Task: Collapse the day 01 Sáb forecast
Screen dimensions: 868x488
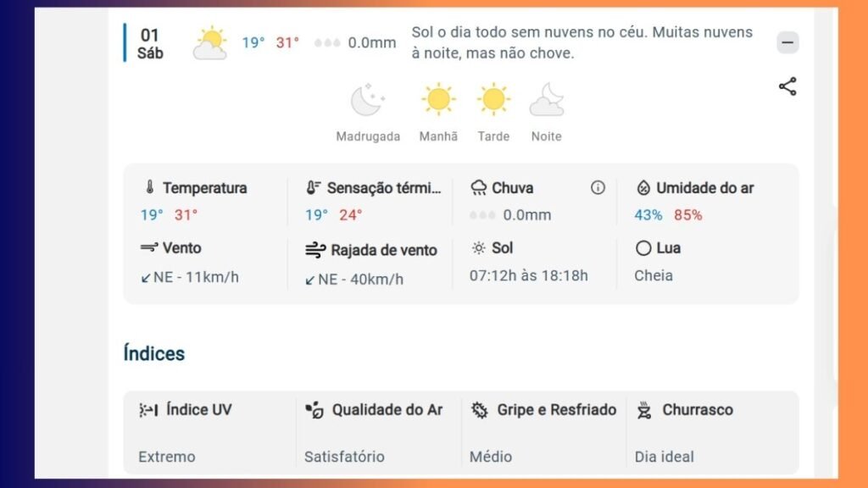Action: click(x=787, y=42)
